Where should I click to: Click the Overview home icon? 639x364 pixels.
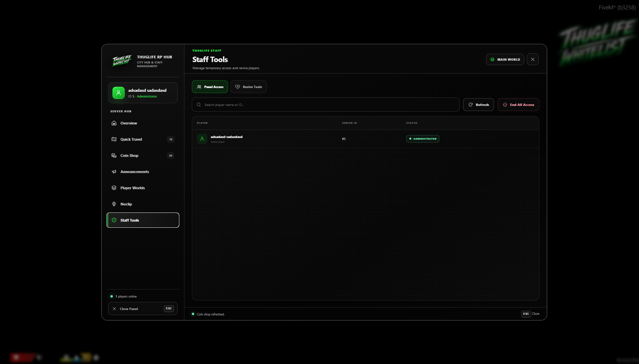coord(114,123)
